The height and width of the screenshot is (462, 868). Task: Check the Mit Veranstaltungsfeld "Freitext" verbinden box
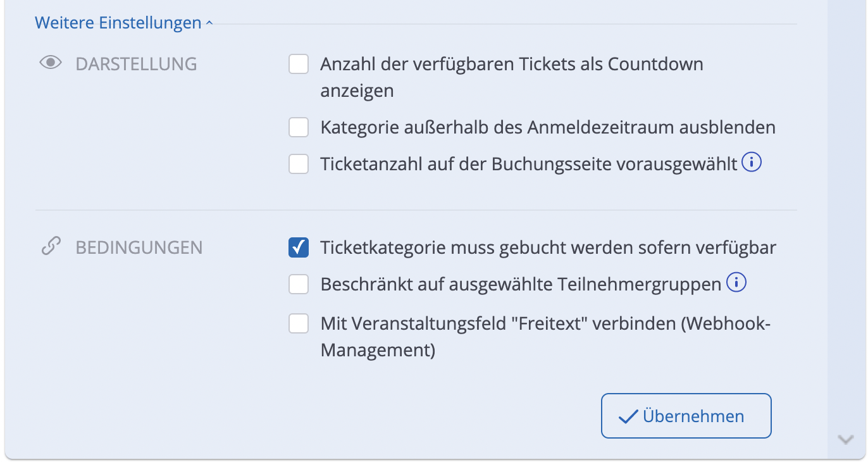[299, 323]
